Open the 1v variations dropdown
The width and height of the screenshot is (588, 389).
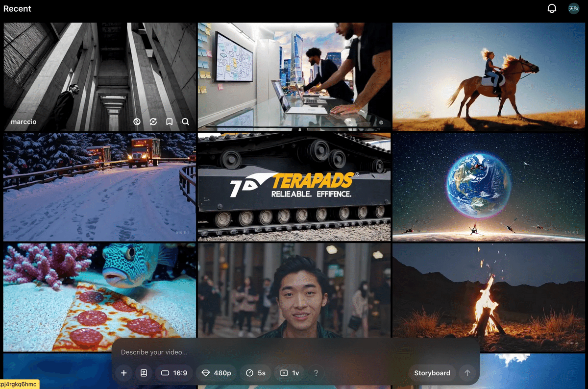289,373
